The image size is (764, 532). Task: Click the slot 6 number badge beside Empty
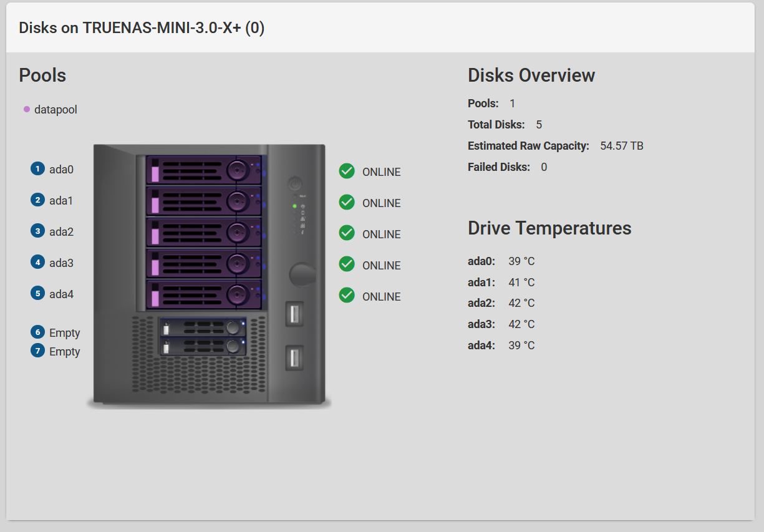(x=38, y=332)
